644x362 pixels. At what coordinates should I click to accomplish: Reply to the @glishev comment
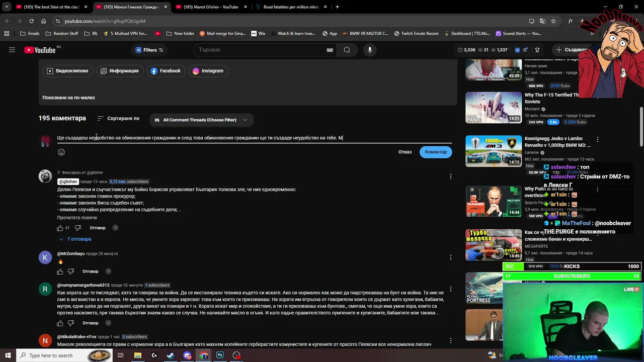point(98,228)
